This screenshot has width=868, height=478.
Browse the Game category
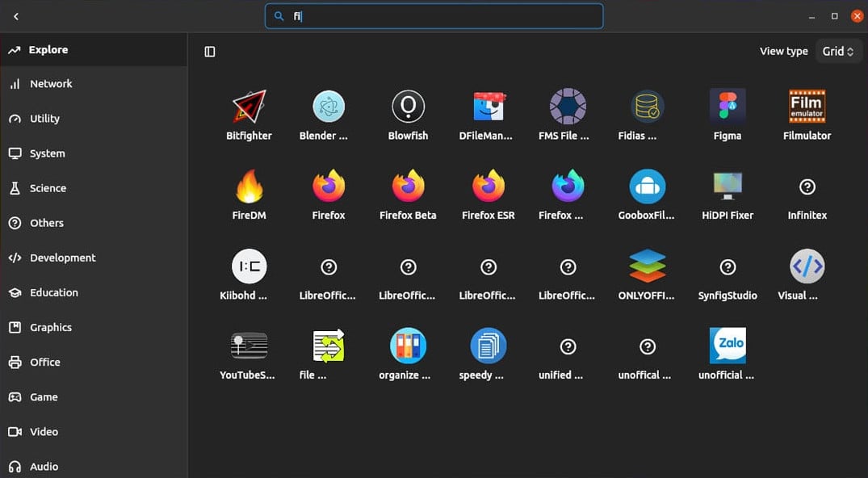(94, 397)
